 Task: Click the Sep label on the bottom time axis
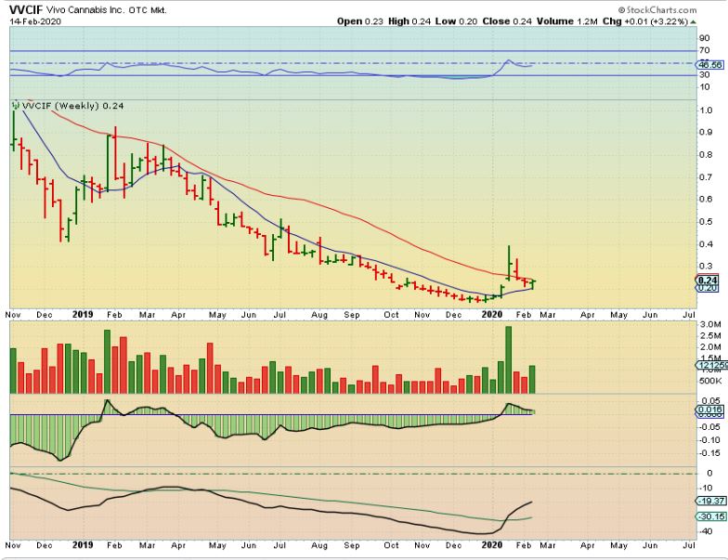351,546
